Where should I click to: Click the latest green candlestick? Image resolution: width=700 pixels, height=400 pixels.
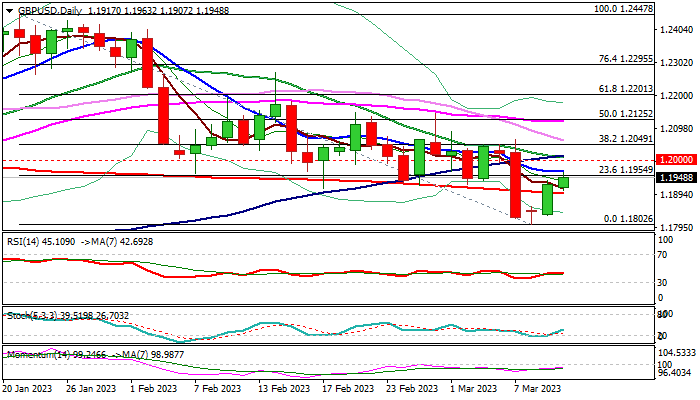(564, 182)
